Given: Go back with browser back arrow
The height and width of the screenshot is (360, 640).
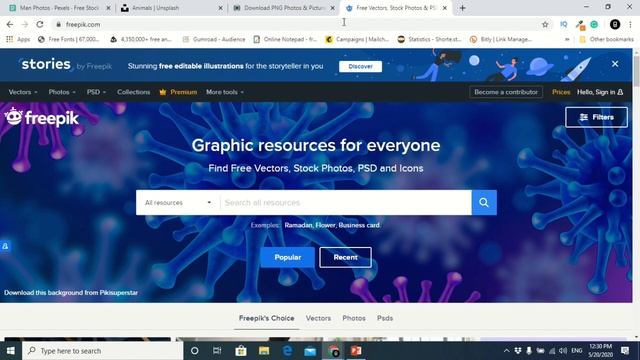Looking at the screenshot, I should [10, 24].
